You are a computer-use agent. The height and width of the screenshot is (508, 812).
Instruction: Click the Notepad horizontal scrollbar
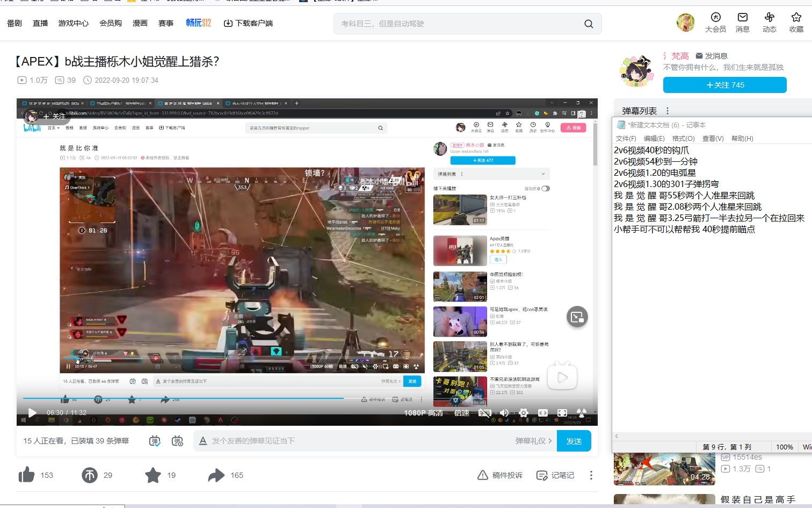[x=712, y=436]
